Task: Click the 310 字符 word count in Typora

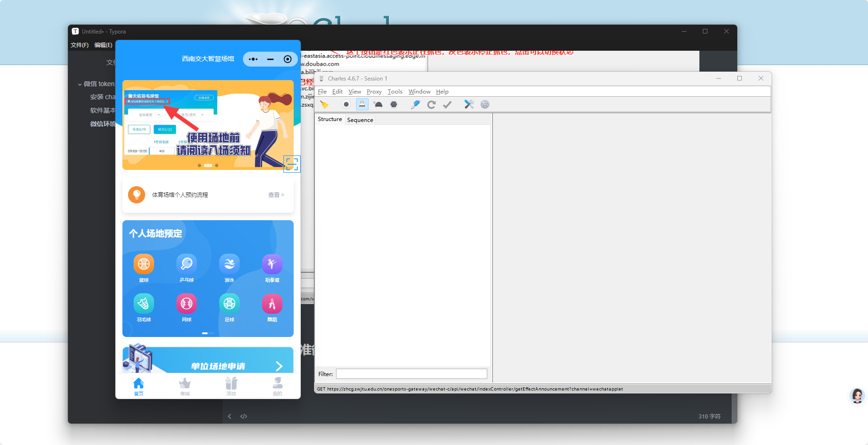Action: (x=709, y=417)
